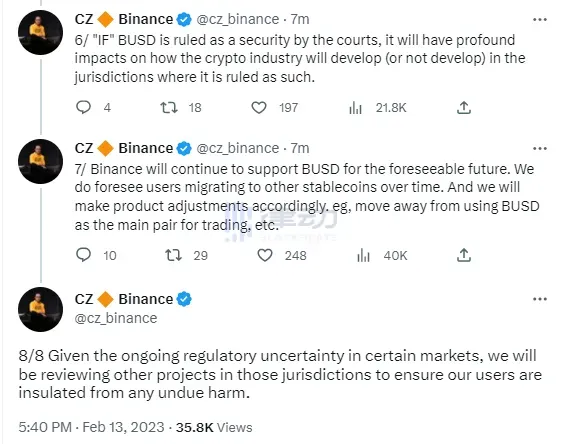The image size is (562, 444).
Task: View analytics showing 21.8K views
Action: pos(356,108)
